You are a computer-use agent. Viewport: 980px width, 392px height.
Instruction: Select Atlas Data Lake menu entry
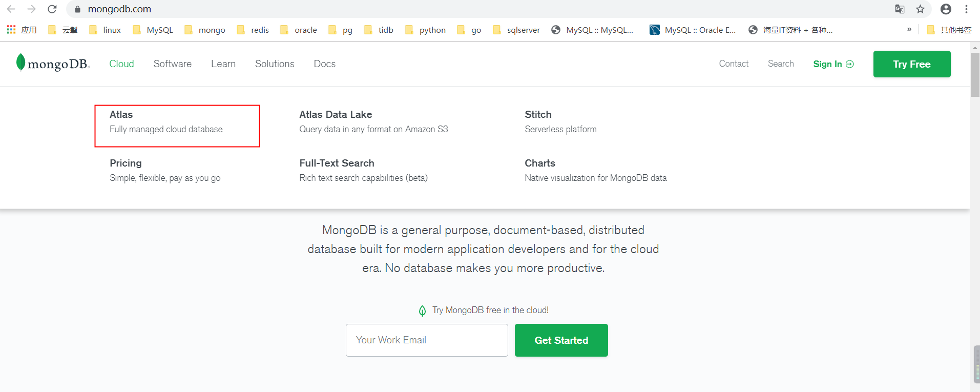pyautogui.click(x=373, y=121)
